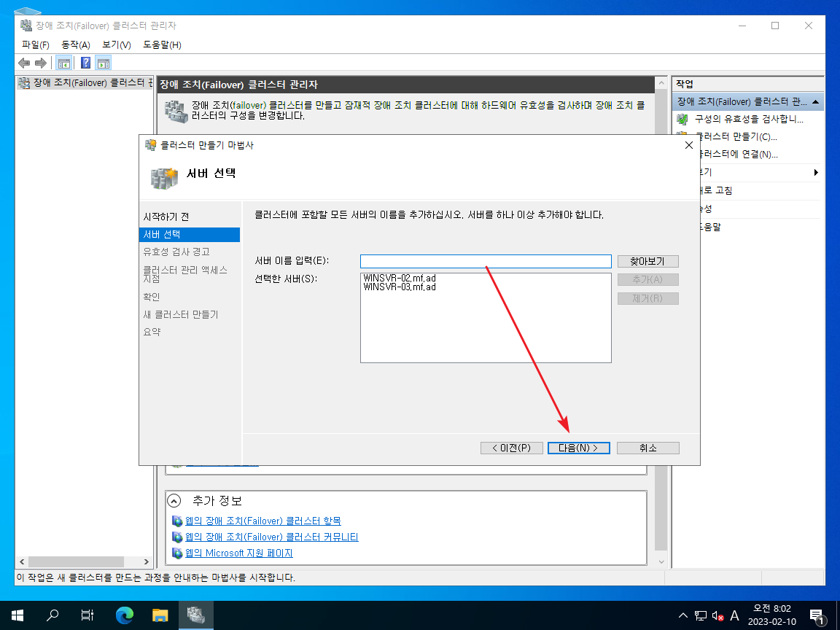Screen dimensions: 840x630
Task: Click center pane vertical scrollbar up arrow
Action: (x=661, y=83)
